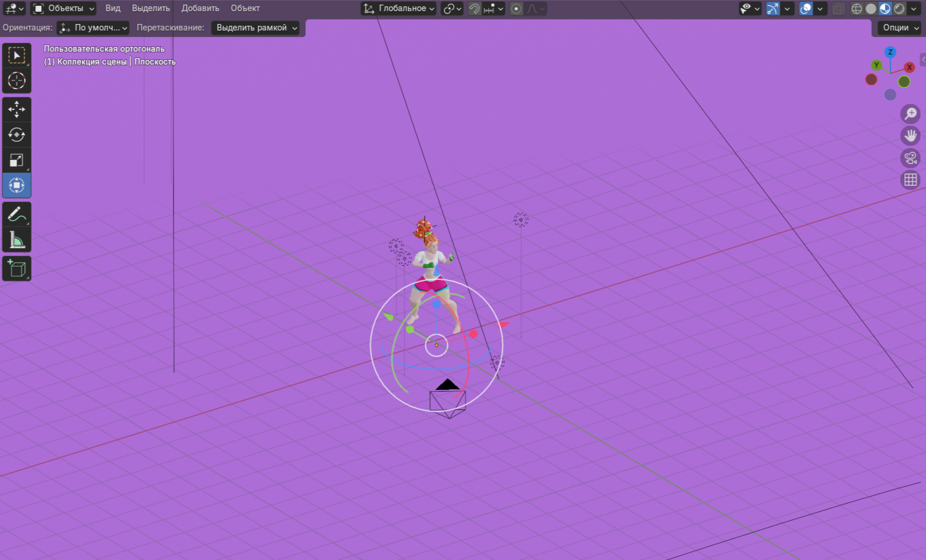
Task: Toggle snapping magnet icon
Action: pyautogui.click(x=474, y=9)
